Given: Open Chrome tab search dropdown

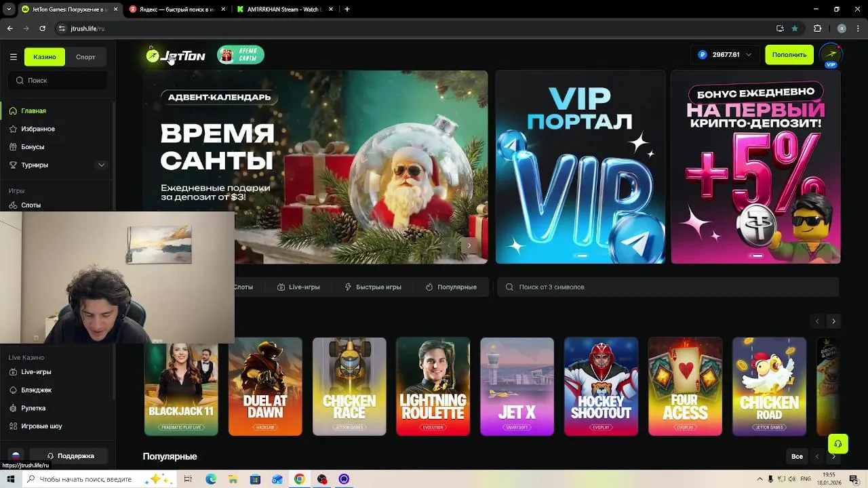Looking at the screenshot, I should (x=9, y=9).
